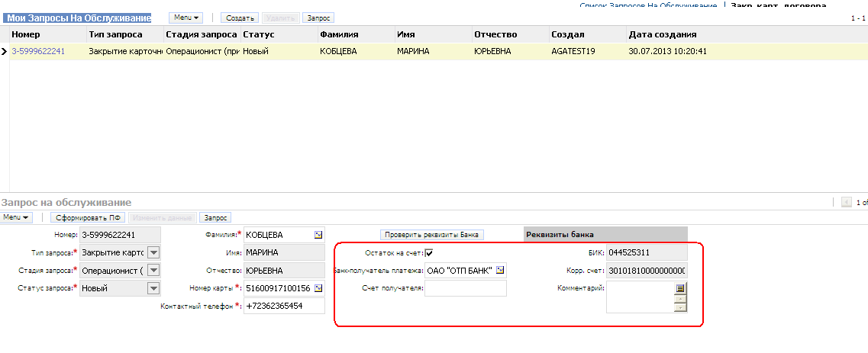Click the Контактный телефон input field
This screenshot has width=868, height=353.
284,306
